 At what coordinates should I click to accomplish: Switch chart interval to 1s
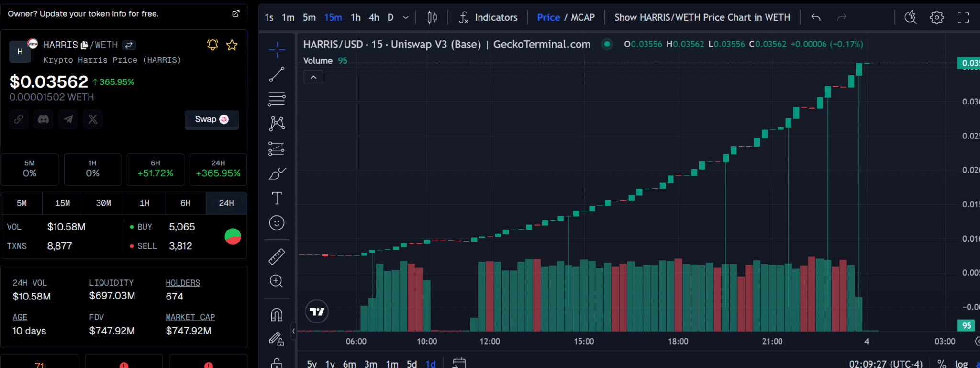tap(269, 18)
